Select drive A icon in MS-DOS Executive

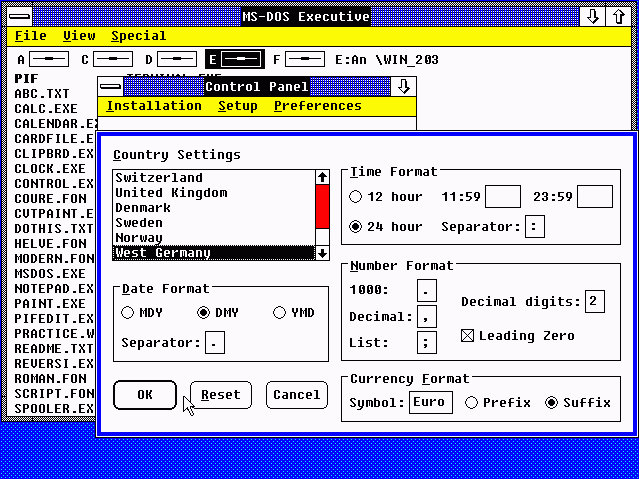click(x=49, y=60)
